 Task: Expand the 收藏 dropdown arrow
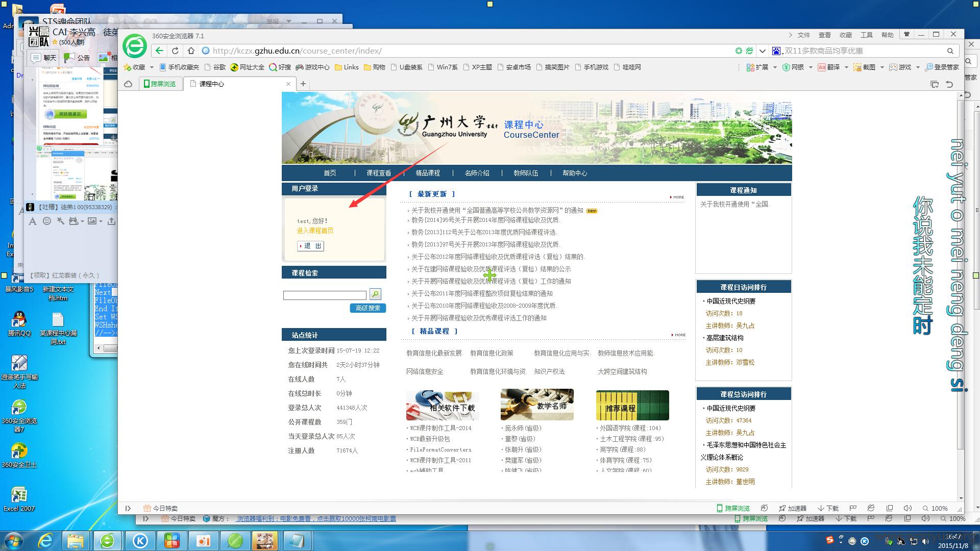152,67
